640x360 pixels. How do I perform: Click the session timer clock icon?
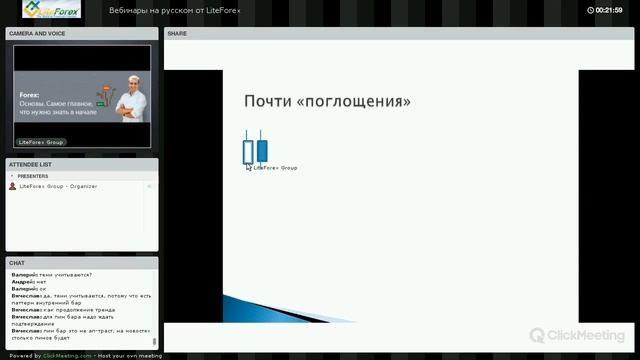590,10
